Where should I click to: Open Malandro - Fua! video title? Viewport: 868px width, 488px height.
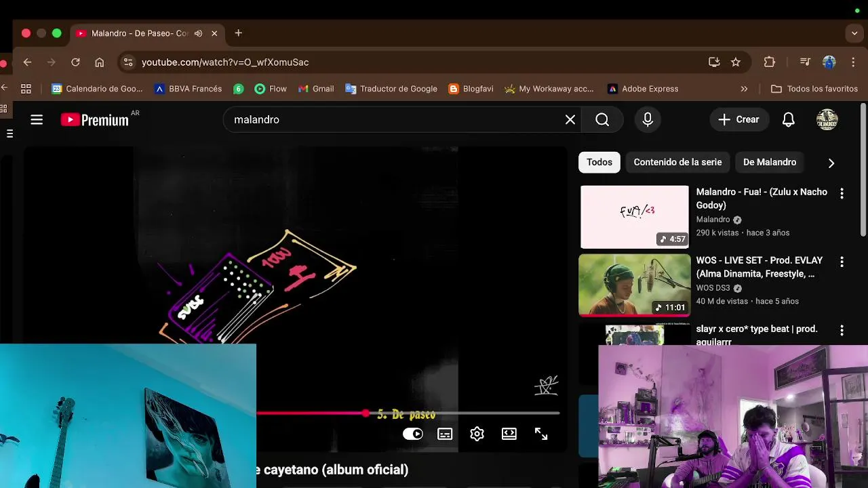(762, 199)
